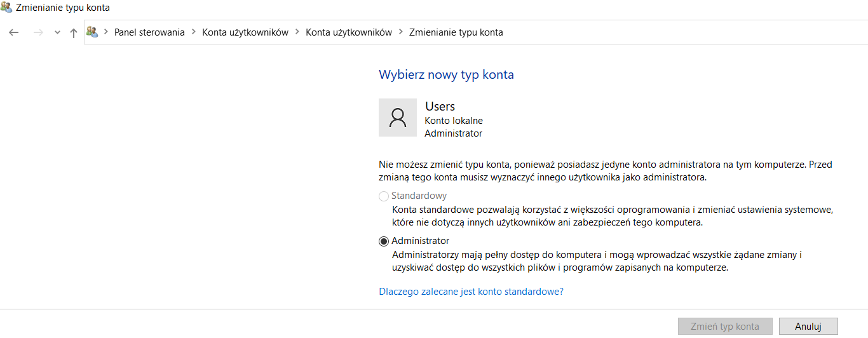This screenshot has height=338, width=868.
Task: Click empty area of address bar field
Action: tap(686, 32)
